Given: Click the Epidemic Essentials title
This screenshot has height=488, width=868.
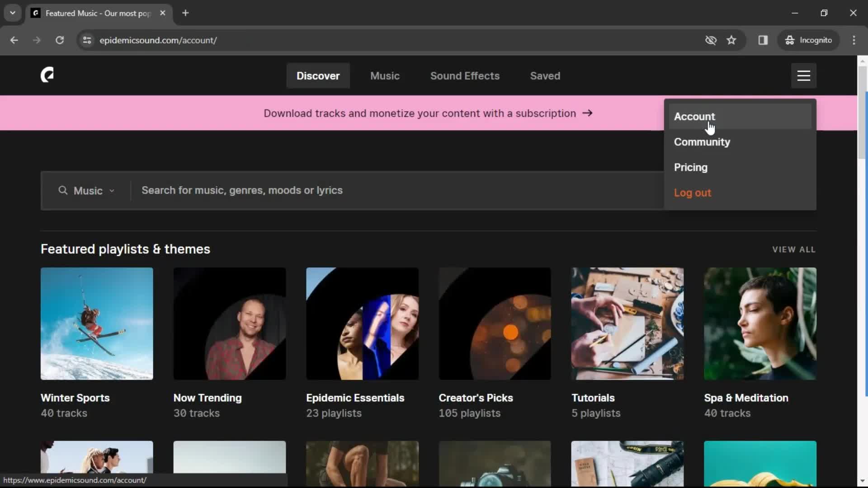Looking at the screenshot, I should pos(355,398).
